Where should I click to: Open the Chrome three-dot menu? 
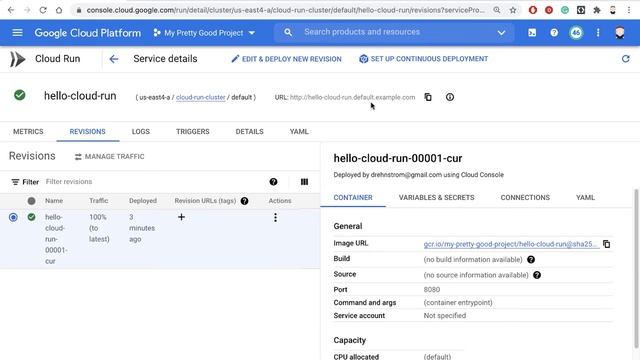coord(629,10)
